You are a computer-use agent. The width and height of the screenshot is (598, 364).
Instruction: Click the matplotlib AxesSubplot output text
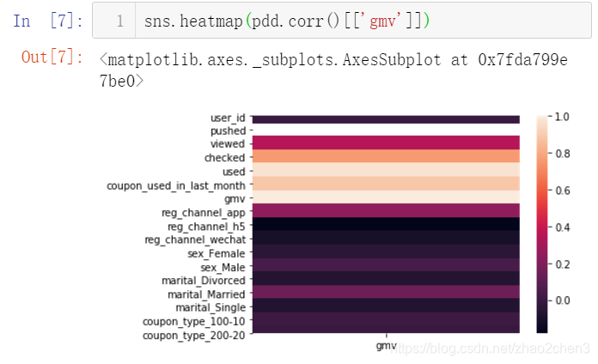coord(333,70)
